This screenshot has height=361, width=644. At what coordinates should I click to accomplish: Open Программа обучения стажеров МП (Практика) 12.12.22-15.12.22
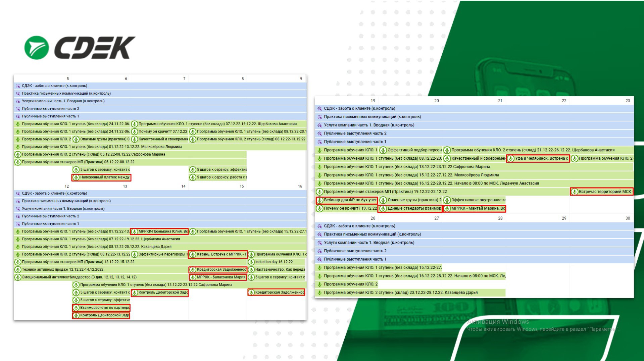(x=130, y=262)
